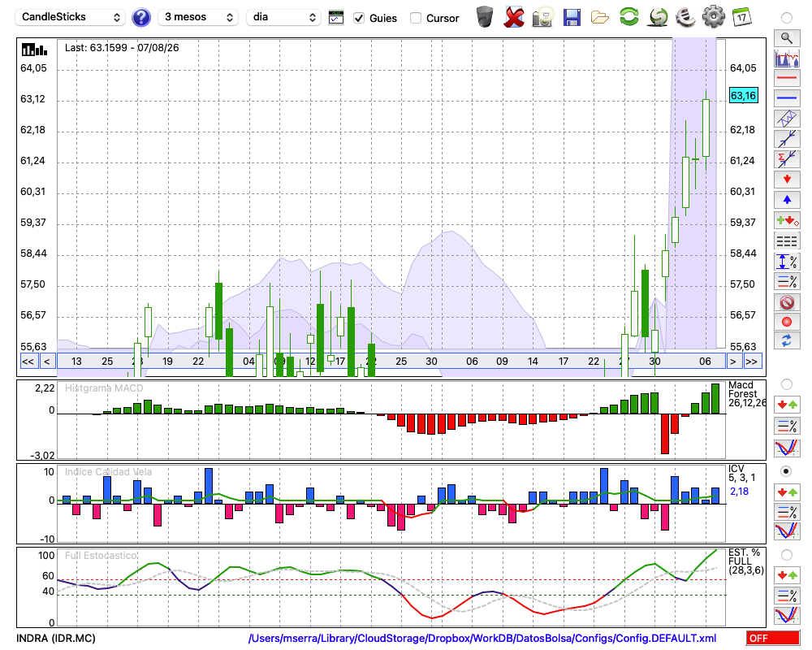Step chart forward with > button
812x650 pixels.
click(732, 362)
